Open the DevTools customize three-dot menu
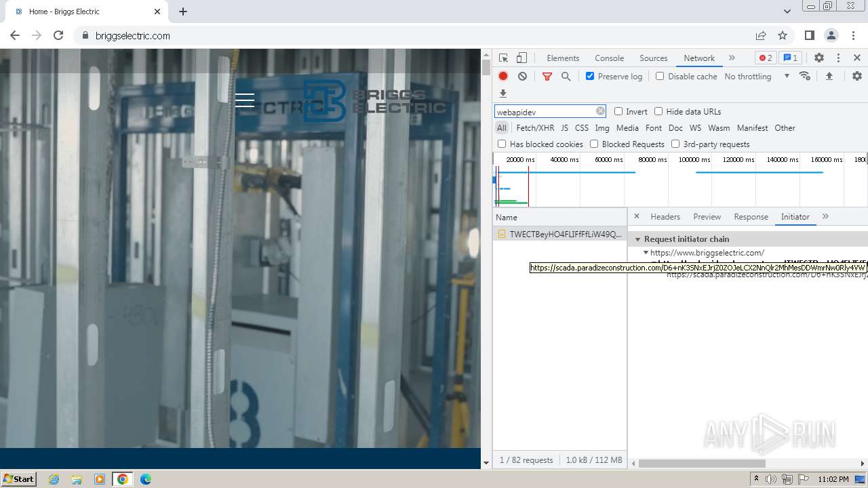Image resolution: width=868 pixels, height=488 pixels. click(x=838, y=58)
